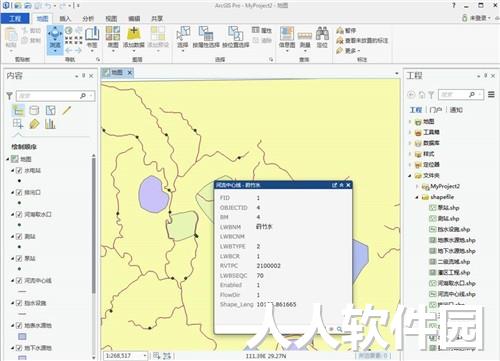
Task: Switch Contents to List By Charts
Action: coord(50,124)
